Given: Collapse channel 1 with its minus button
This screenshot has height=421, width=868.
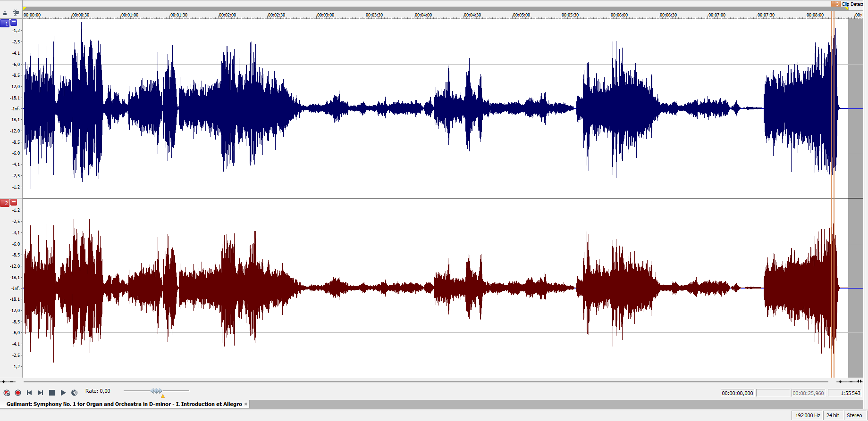Looking at the screenshot, I should (x=14, y=22).
